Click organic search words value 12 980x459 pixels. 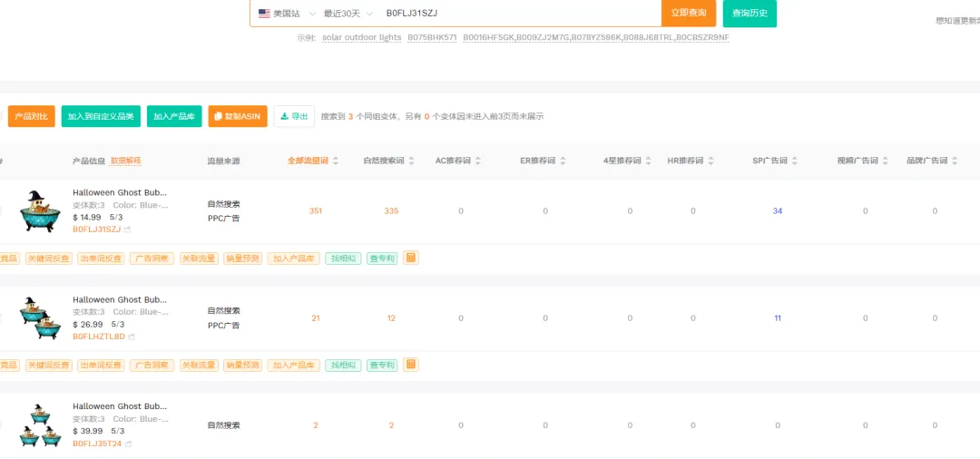(391, 318)
